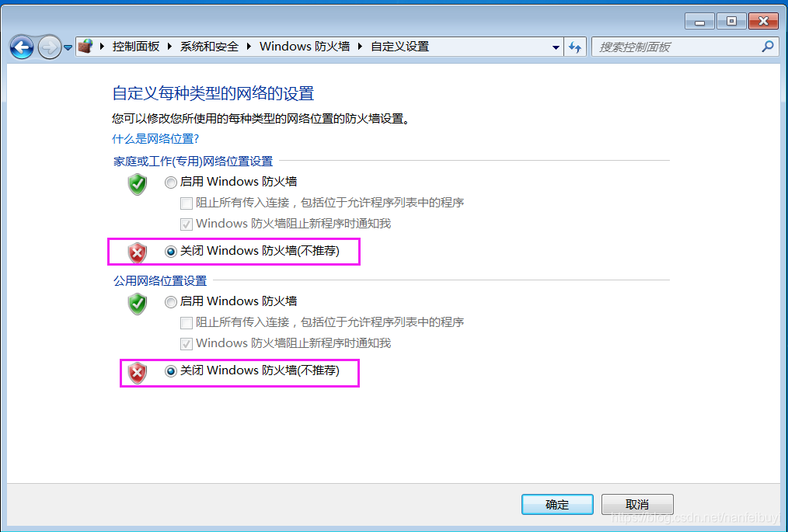This screenshot has height=532, width=788.
Task: Click red shield under home network settings
Action: (138, 252)
